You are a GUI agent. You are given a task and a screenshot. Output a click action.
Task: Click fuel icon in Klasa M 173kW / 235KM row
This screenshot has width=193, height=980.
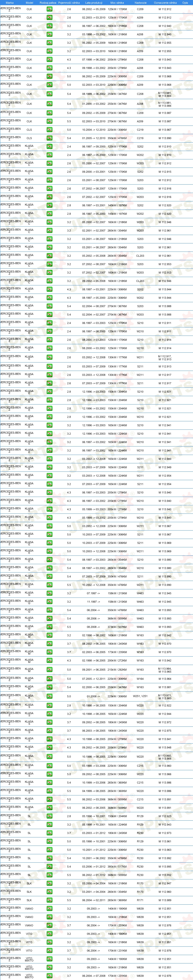point(49,652)
